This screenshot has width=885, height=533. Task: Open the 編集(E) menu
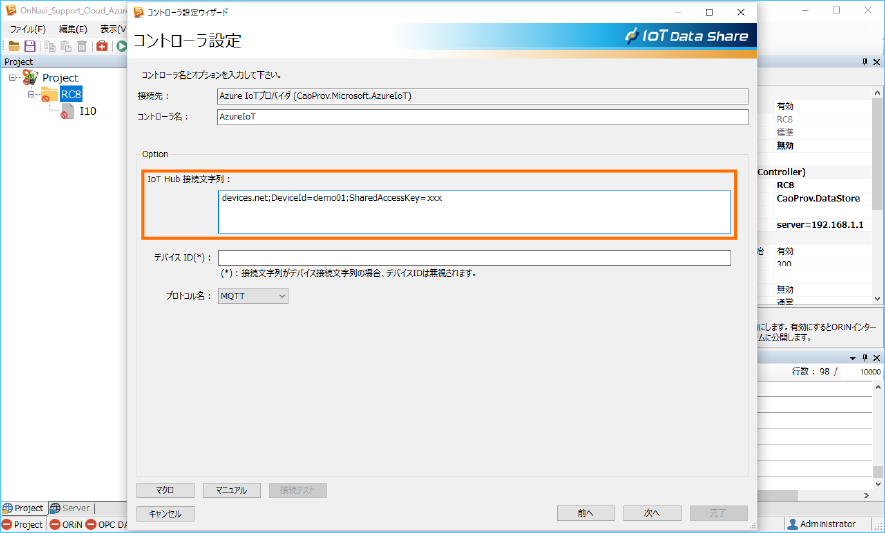coord(72,29)
